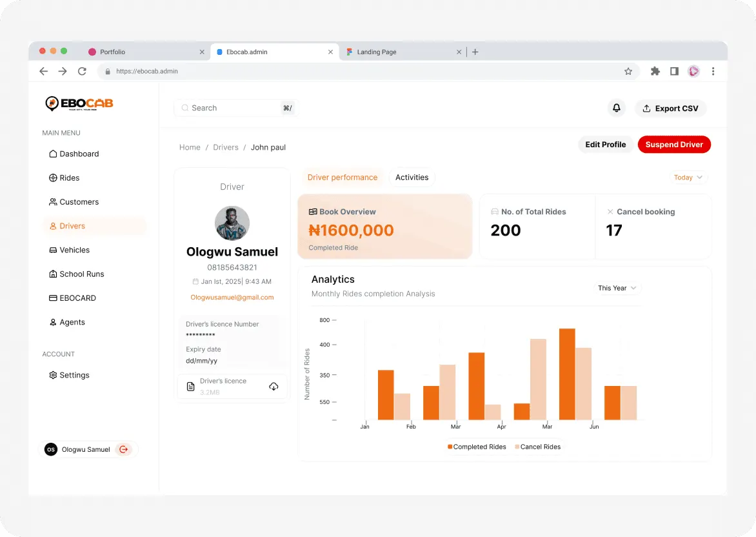This screenshot has width=756, height=537.
Task: Go back with browser back arrow
Action: click(43, 72)
